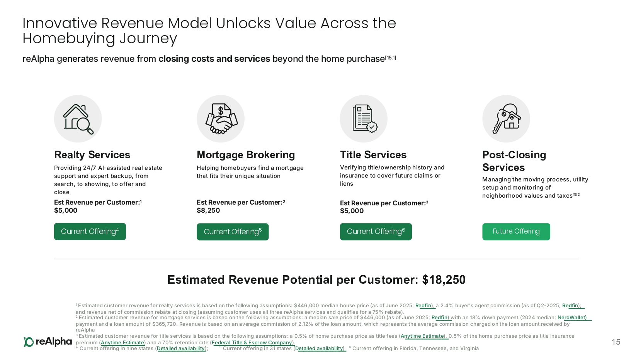Click the Mortgage Brokering handshake icon
The height and width of the screenshot is (364, 631).
coord(221,119)
